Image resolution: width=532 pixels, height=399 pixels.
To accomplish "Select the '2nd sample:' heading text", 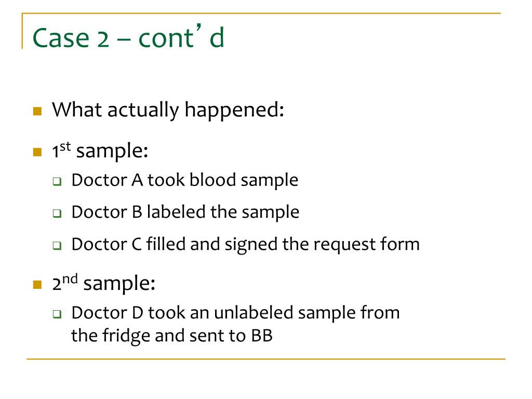I will coord(104,283).
